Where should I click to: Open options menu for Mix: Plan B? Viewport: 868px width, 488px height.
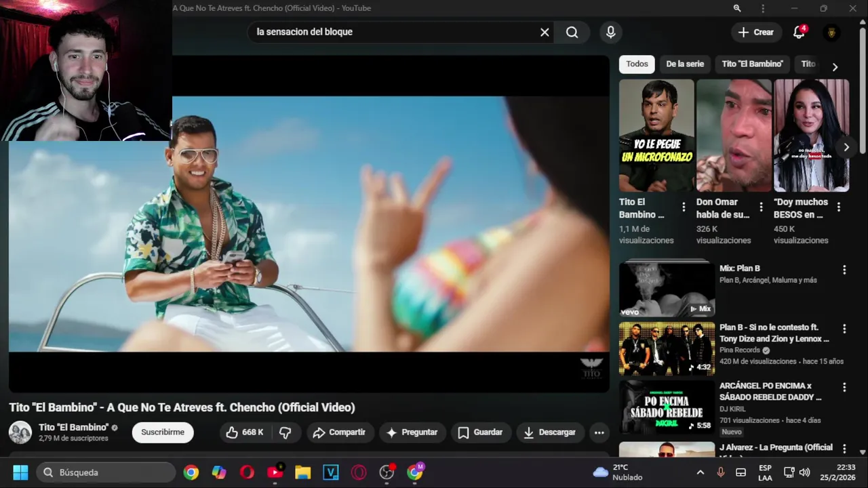click(x=844, y=270)
